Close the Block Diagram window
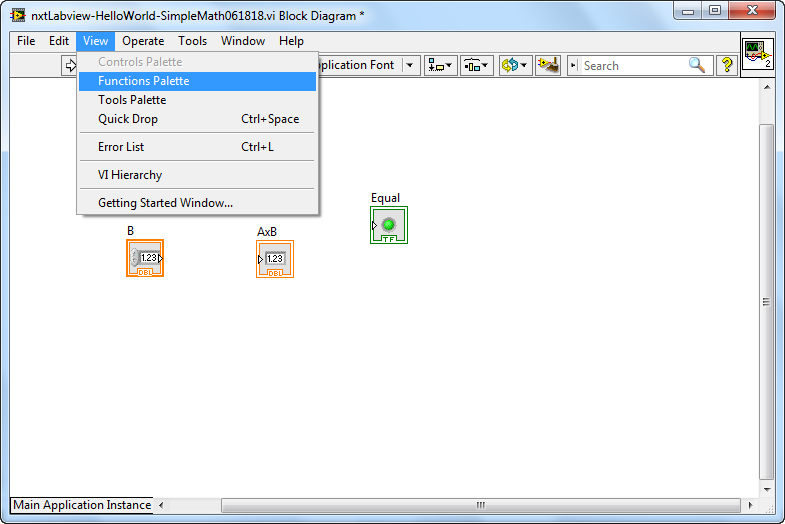 [752, 11]
